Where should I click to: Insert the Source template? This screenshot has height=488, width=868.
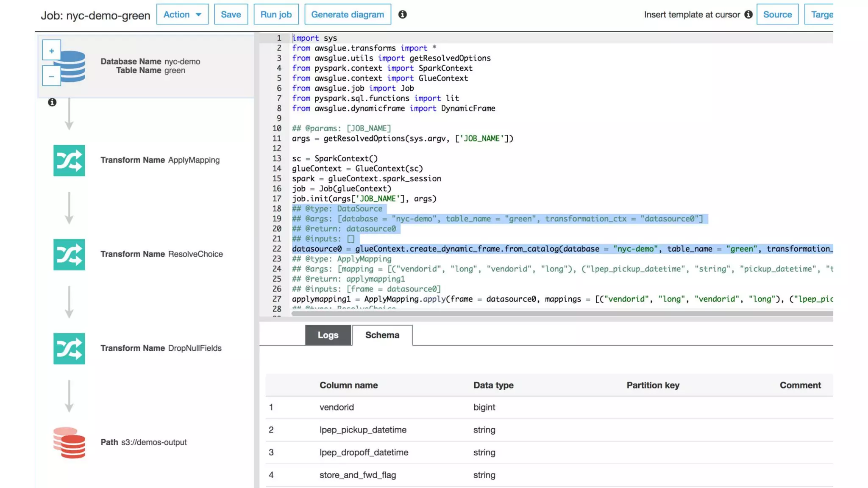[777, 14]
